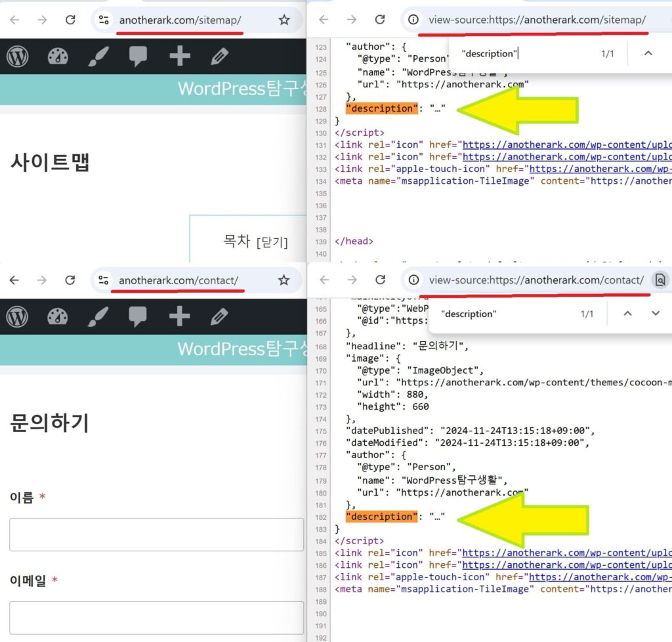Screen dimensions: 672x642
Task: Click the 문의하기 page heading
Action: click(x=50, y=423)
